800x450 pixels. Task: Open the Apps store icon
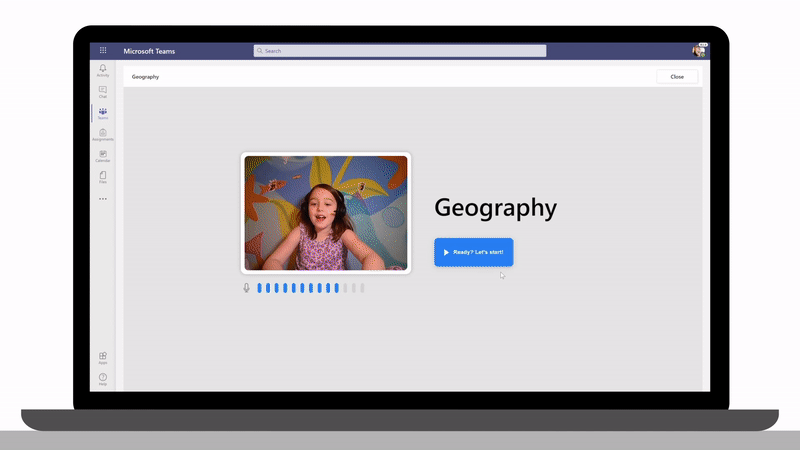click(x=103, y=358)
